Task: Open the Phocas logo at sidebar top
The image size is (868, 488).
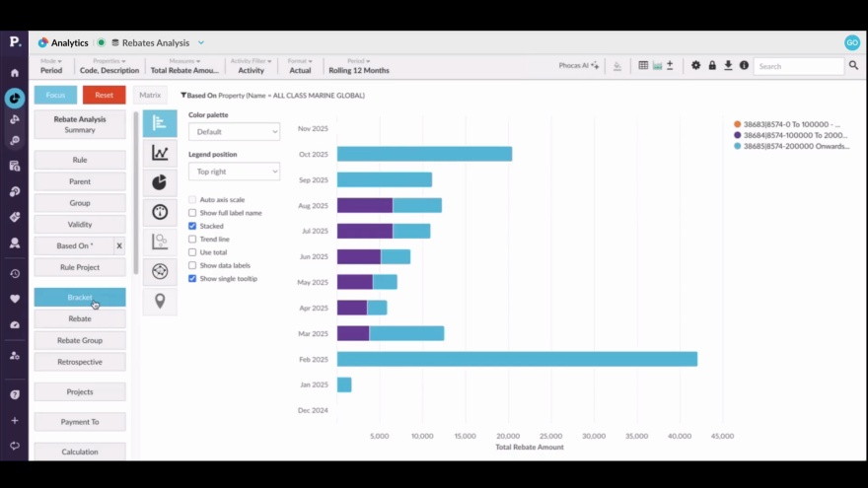Action: tap(15, 41)
